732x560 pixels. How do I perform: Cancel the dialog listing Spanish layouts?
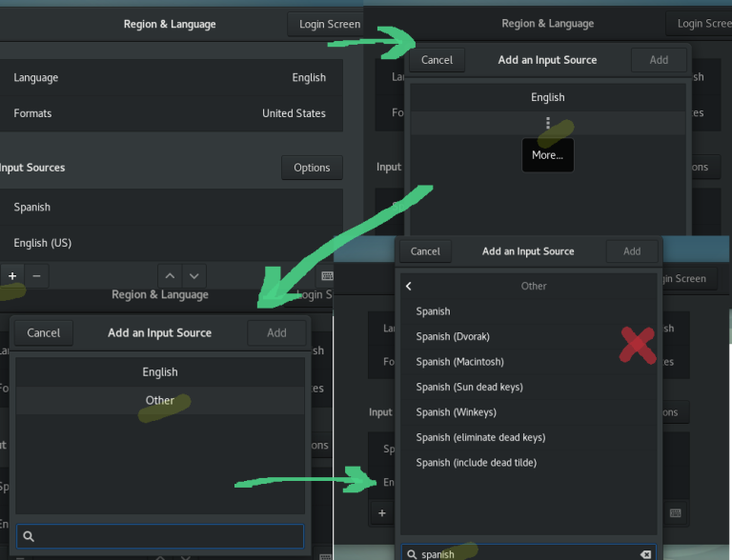point(425,251)
